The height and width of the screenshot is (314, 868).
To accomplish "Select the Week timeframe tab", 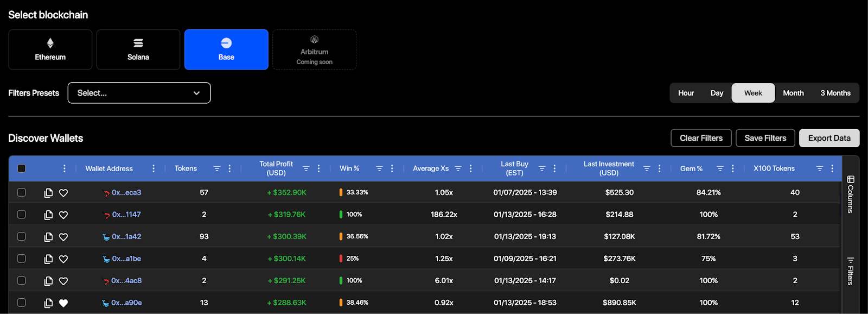I will [753, 93].
